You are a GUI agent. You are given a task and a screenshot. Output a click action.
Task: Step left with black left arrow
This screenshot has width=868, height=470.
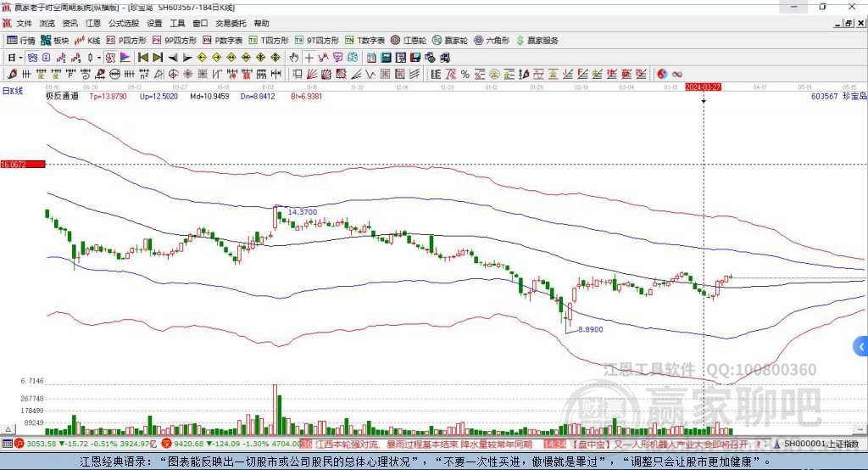(173, 58)
